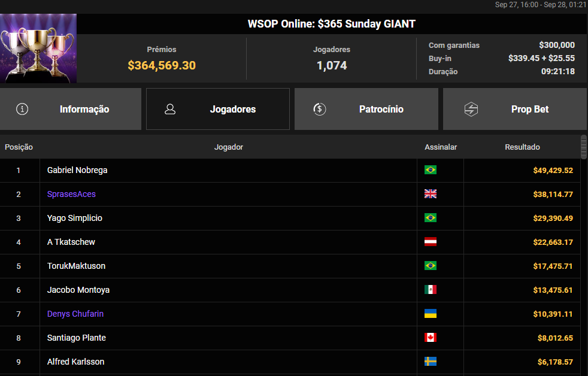Click the Canada flag for Santiago Plante
This screenshot has height=376, width=588.
point(430,338)
